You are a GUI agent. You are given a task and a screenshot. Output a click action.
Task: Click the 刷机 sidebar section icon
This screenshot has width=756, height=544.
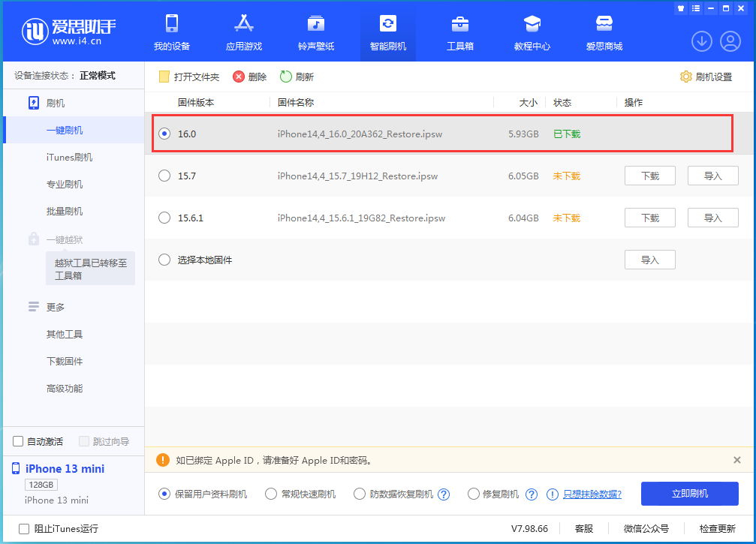[x=34, y=103]
